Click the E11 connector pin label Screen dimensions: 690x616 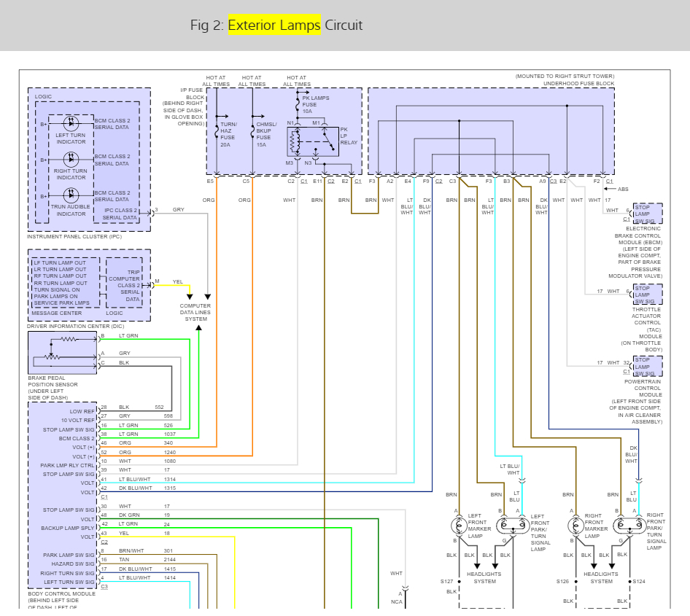[x=317, y=181]
